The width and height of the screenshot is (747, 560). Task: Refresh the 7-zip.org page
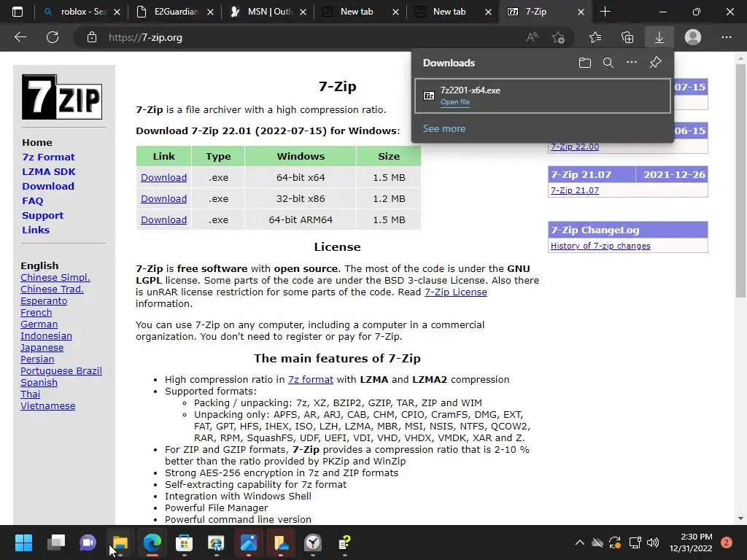(x=53, y=37)
